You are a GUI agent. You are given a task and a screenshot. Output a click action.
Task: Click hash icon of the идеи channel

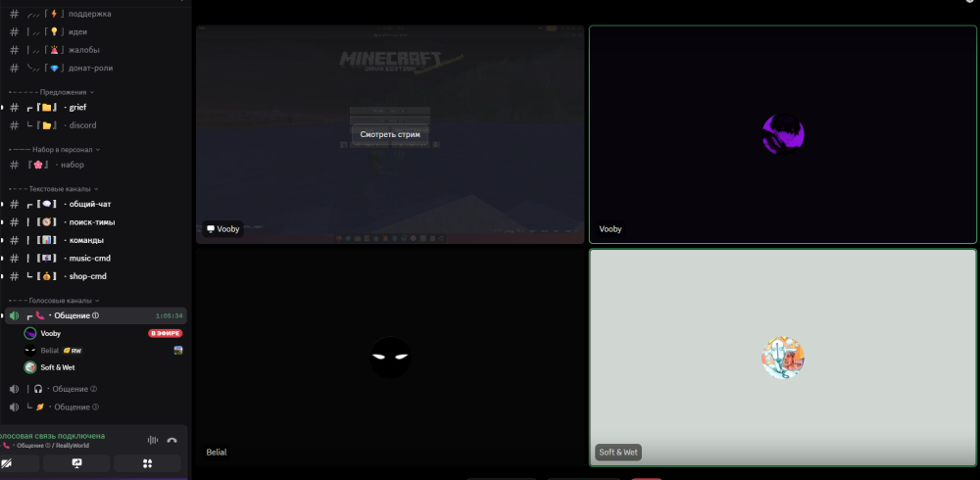tap(15, 32)
